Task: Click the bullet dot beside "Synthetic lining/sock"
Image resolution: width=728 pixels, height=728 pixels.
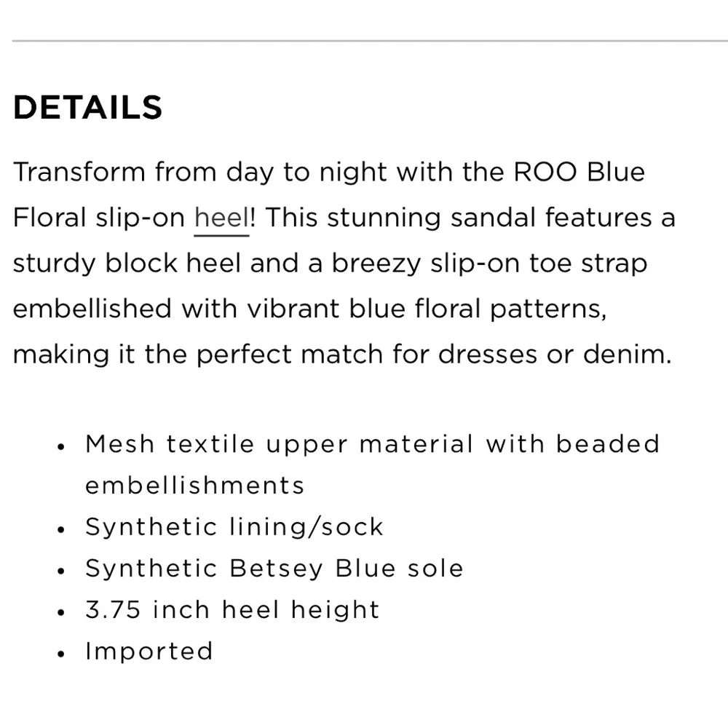Action: 62,529
